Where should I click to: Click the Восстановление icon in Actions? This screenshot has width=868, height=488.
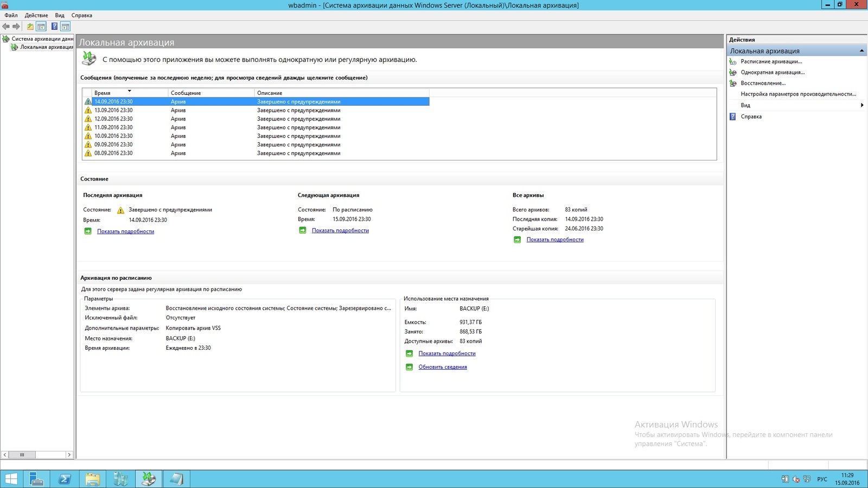click(x=733, y=83)
